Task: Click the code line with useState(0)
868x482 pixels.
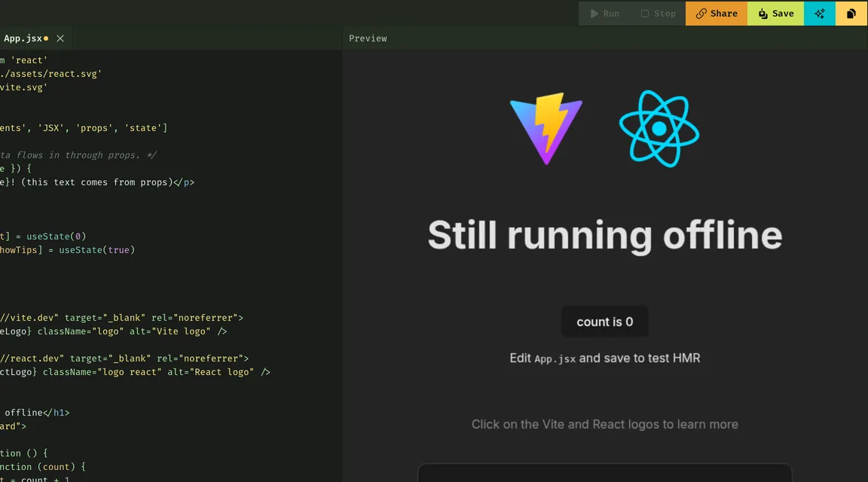Action: coord(43,236)
